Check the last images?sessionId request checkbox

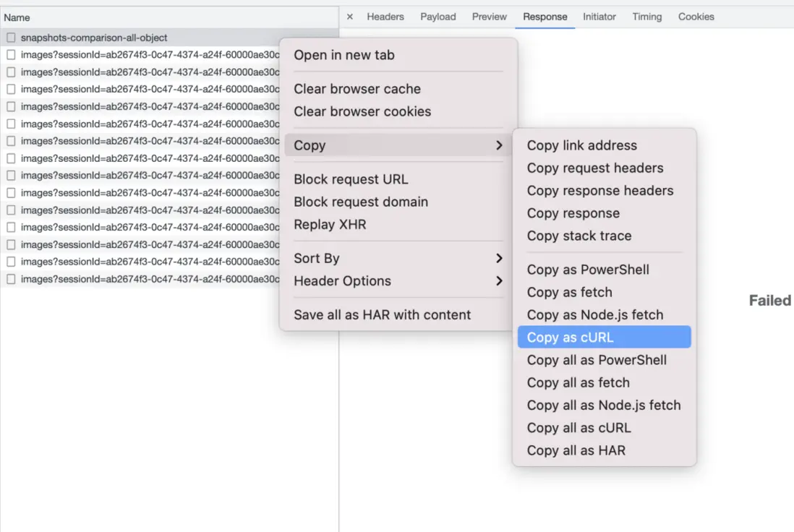tap(11, 279)
